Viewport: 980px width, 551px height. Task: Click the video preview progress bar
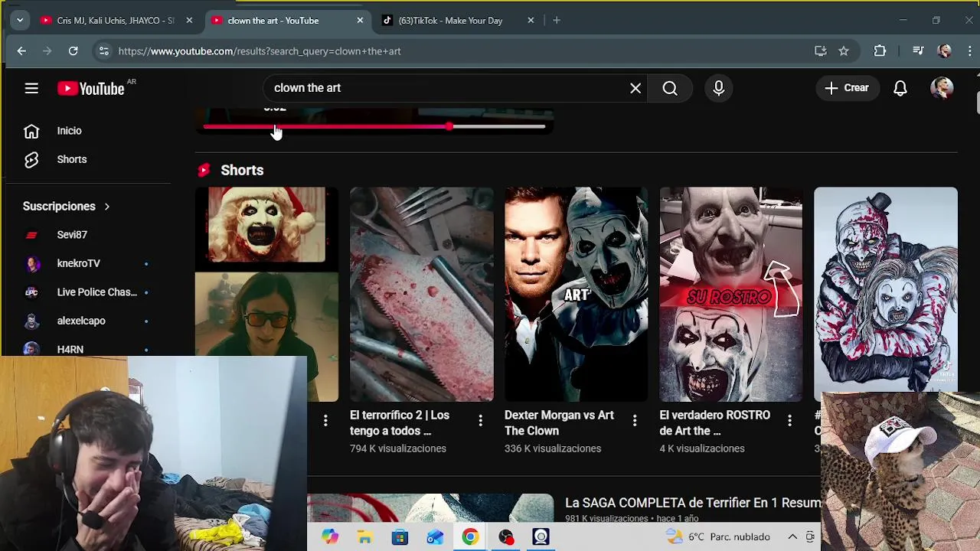374,127
